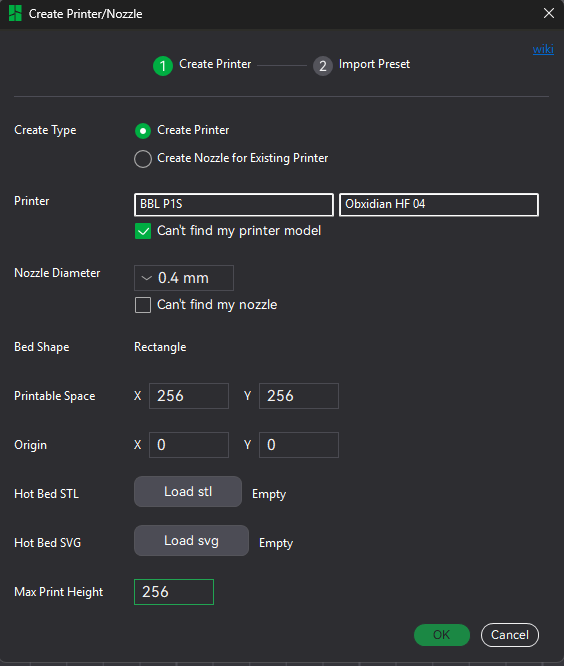
Task: Confirm with the OK button
Action: pos(442,635)
